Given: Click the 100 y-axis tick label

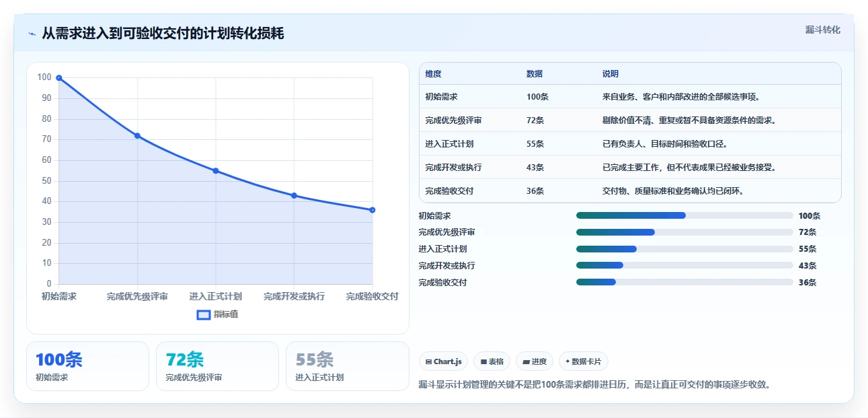Looking at the screenshot, I should [44, 77].
